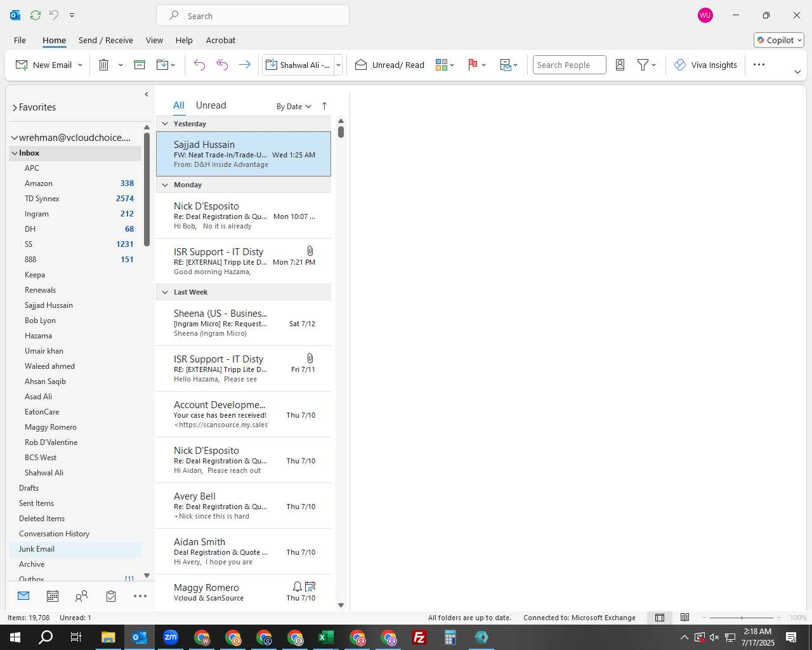Collapse the folder pane arrow
812x650 pixels.
pos(147,95)
